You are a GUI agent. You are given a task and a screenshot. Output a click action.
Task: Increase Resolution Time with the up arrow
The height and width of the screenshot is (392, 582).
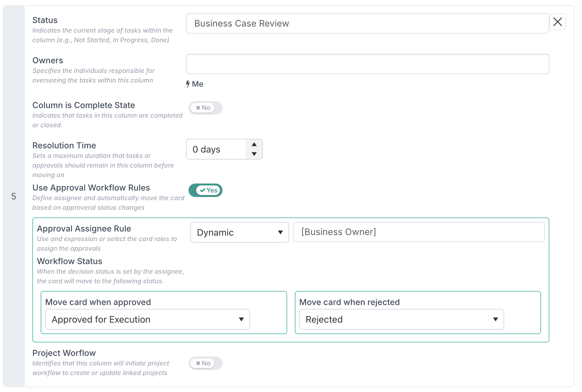point(254,145)
